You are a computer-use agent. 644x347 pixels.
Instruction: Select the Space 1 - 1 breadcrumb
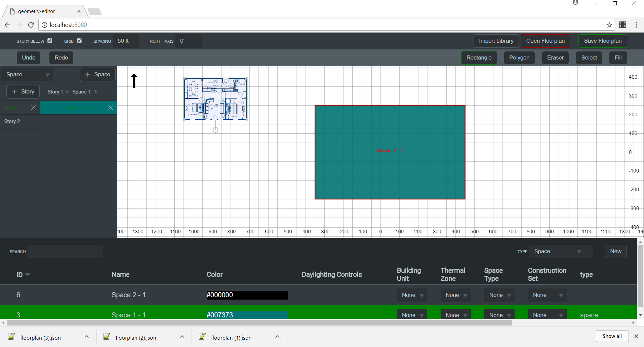tap(84, 91)
